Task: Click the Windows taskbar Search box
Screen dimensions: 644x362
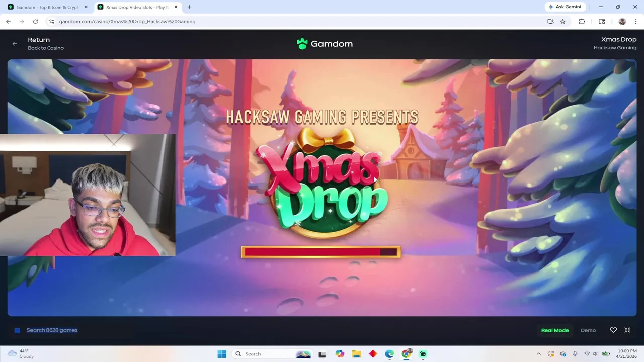Action: (273, 354)
